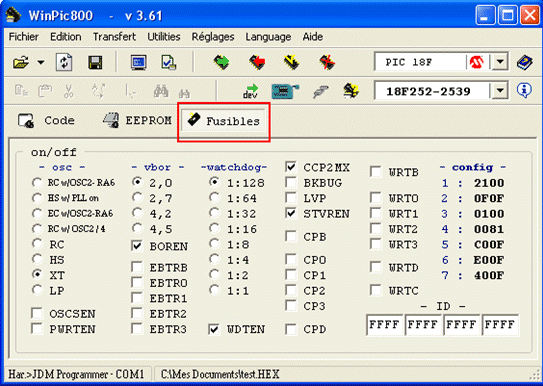Image resolution: width=543 pixels, height=386 pixels.
Task: Check the EBTR0 checkbox
Action: coord(137,283)
